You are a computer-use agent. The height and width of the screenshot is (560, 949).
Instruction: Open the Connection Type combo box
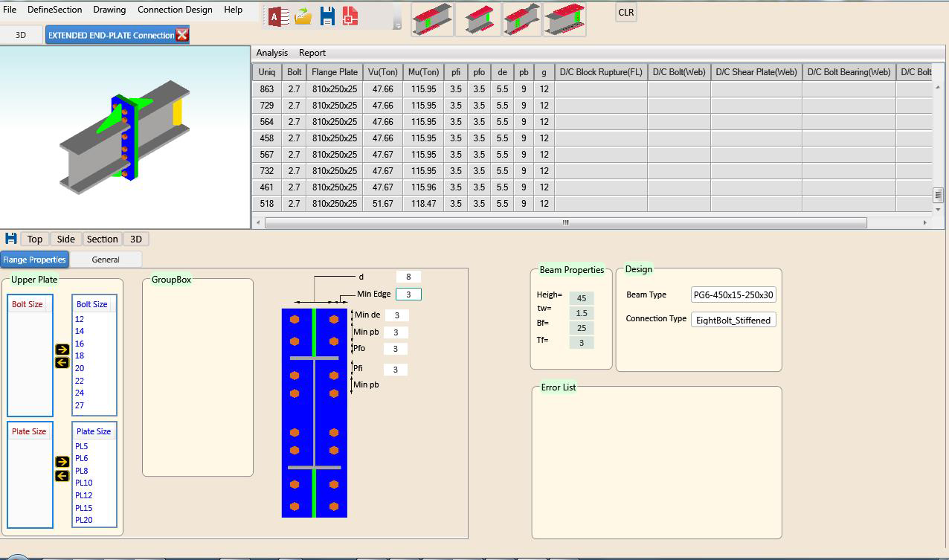click(733, 320)
